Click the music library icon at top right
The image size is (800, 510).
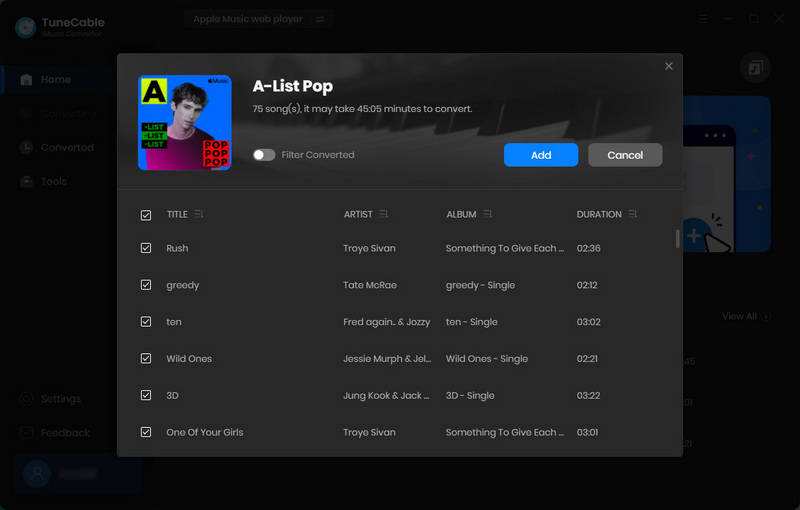tap(755, 67)
